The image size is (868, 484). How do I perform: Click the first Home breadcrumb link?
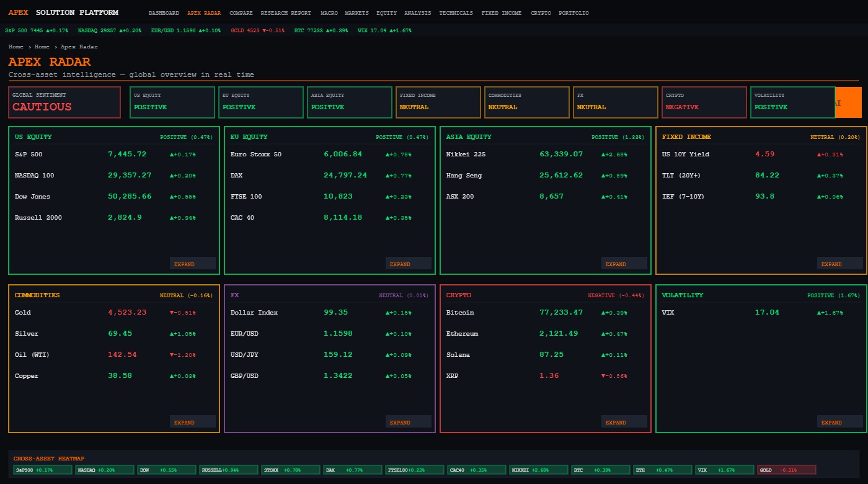pos(16,47)
